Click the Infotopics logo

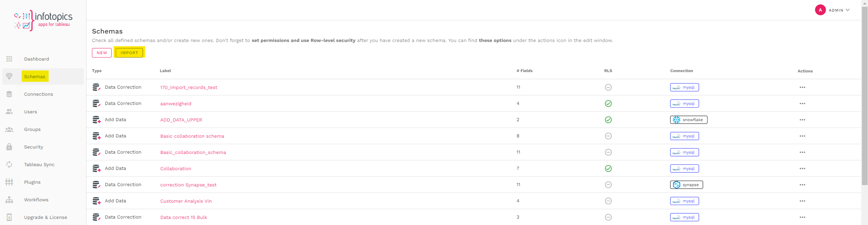pyautogui.click(x=43, y=20)
